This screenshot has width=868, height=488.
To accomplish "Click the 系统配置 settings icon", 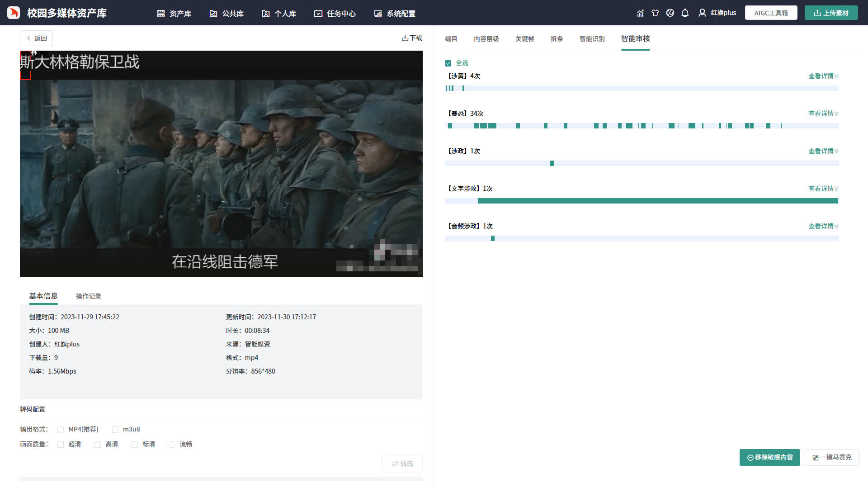I will [x=378, y=14].
